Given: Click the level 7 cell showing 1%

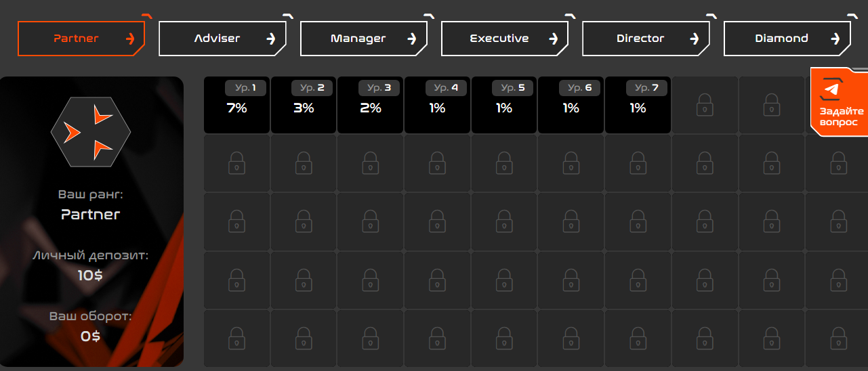Looking at the screenshot, I should click(x=638, y=105).
